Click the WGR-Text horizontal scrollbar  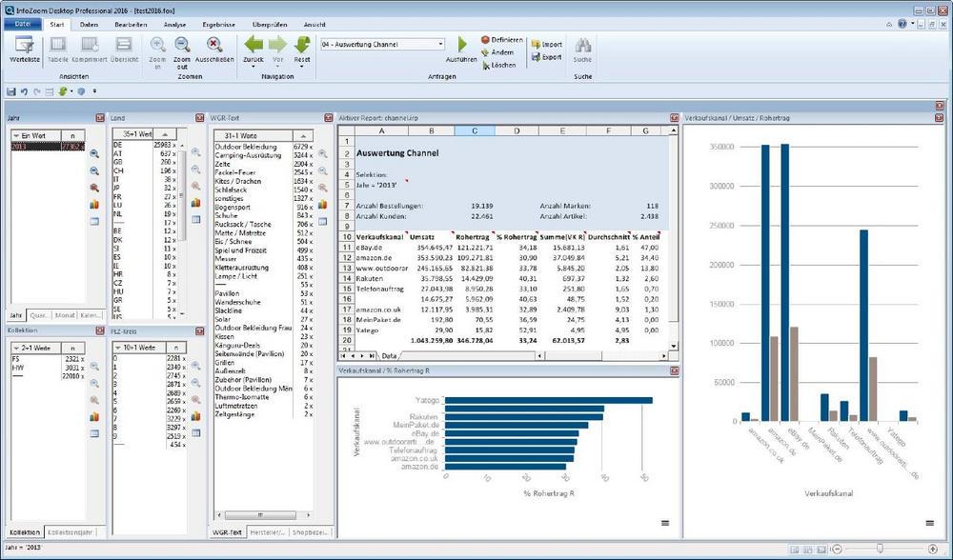(x=263, y=515)
